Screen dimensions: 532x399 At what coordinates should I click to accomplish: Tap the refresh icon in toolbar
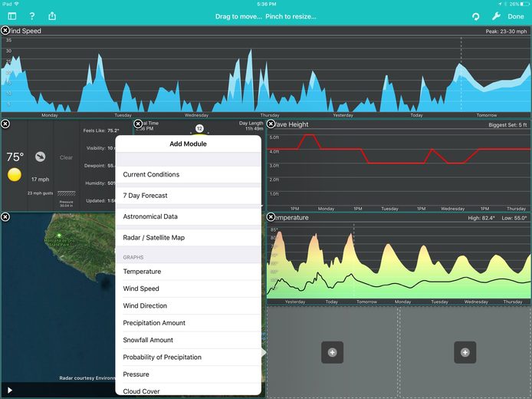click(476, 16)
